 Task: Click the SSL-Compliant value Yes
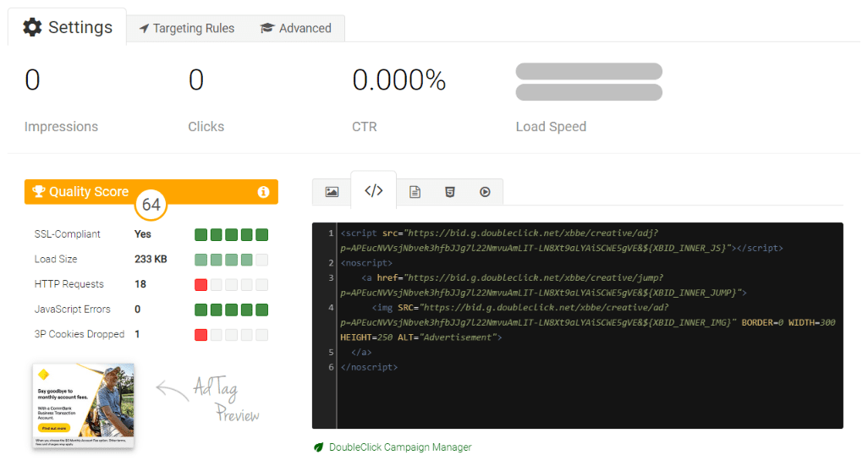(x=143, y=234)
